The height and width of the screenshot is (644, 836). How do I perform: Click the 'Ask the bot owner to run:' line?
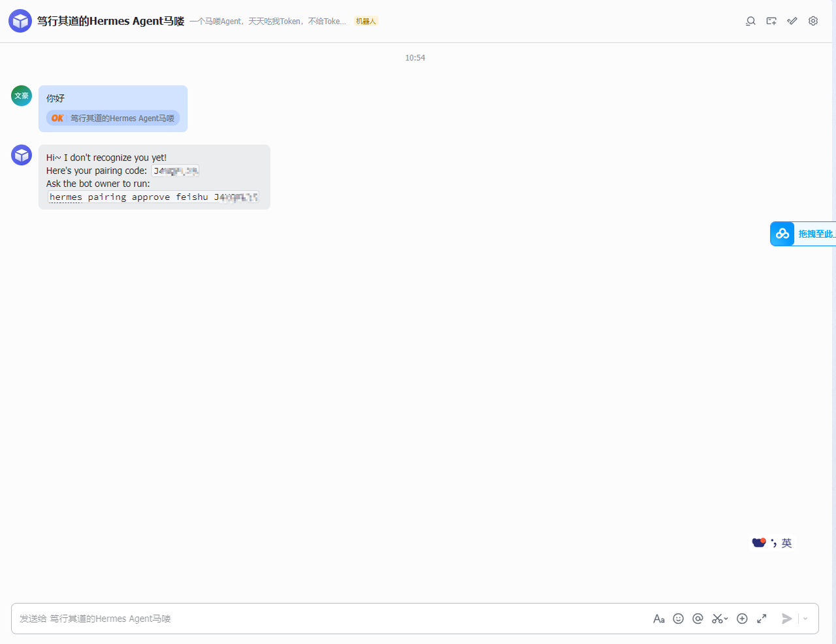click(x=98, y=184)
